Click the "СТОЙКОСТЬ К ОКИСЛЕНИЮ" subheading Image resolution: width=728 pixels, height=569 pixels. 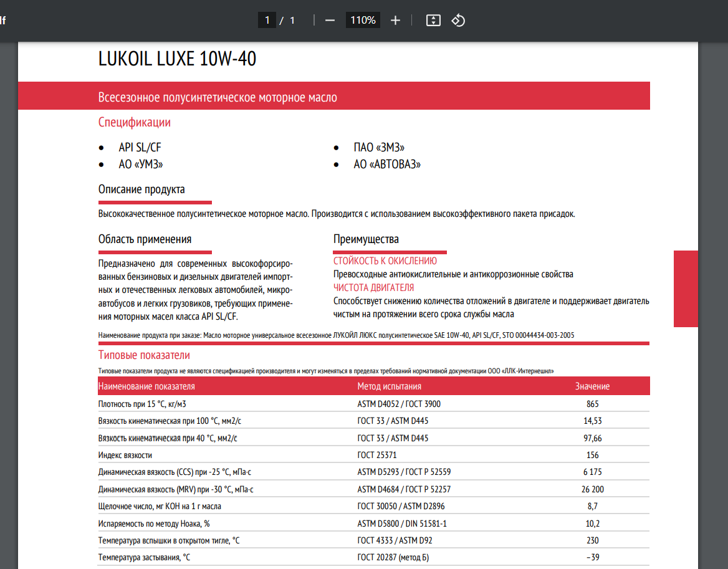(385, 261)
